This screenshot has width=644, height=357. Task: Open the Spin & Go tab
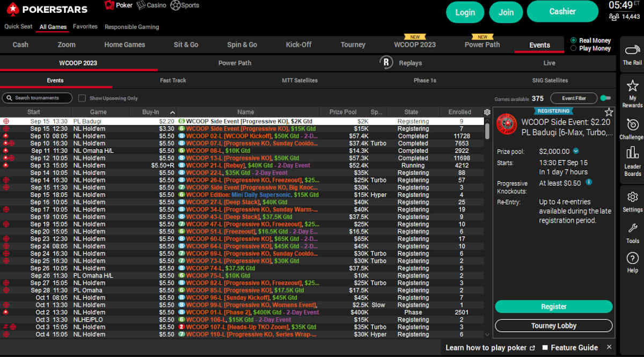[x=242, y=45]
